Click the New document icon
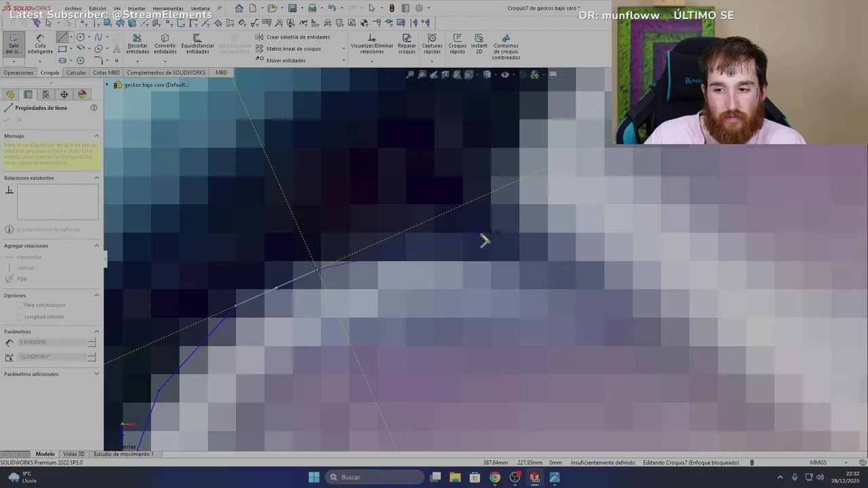 pyautogui.click(x=252, y=8)
